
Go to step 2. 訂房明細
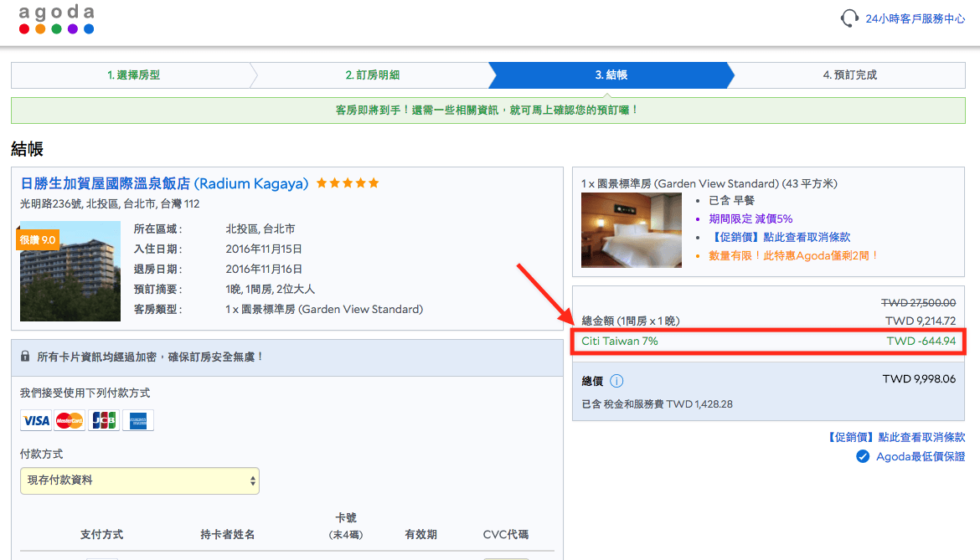(x=373, y=74)
